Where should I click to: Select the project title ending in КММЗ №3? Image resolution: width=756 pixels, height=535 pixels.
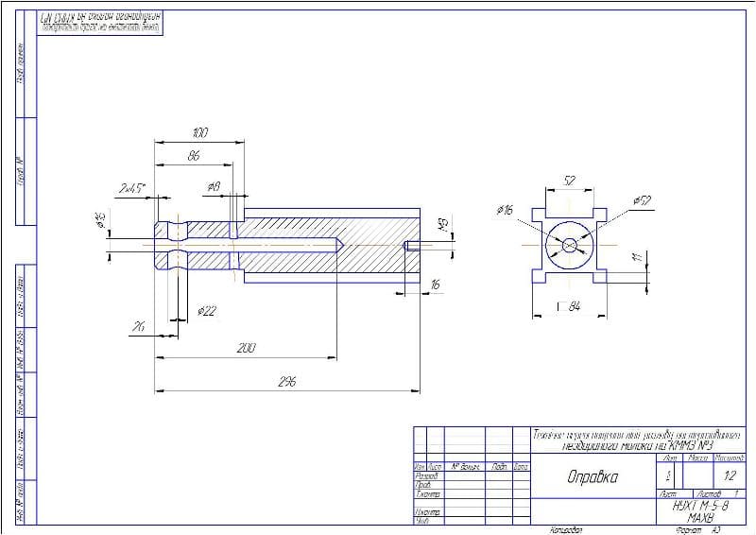[x=638, y=440]
